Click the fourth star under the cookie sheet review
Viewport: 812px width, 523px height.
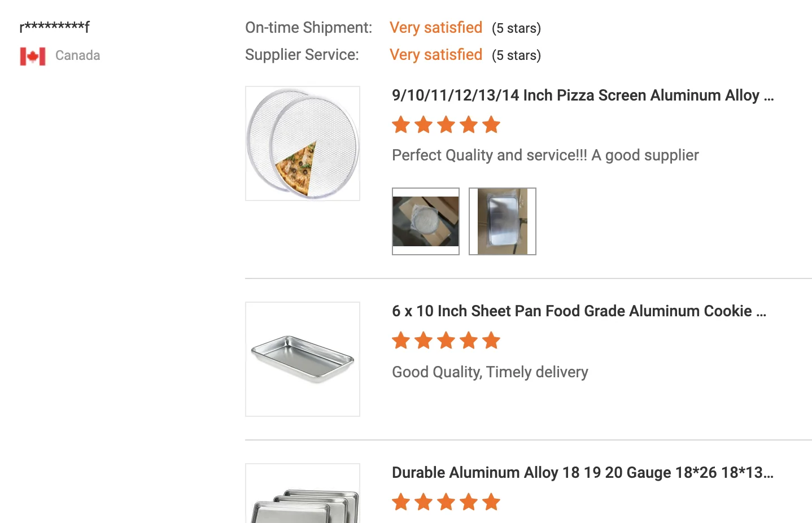click(469, 341)
